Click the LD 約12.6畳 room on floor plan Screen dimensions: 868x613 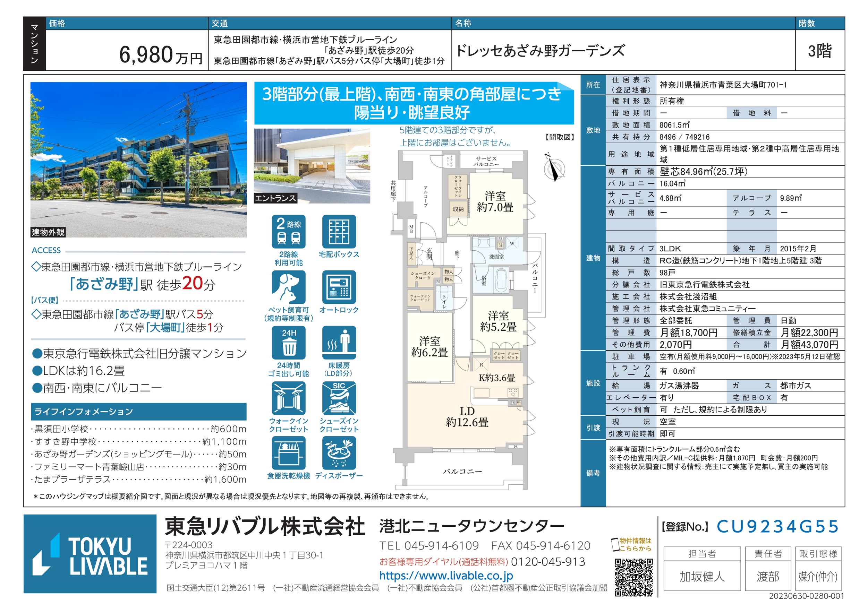coord(467,417)
